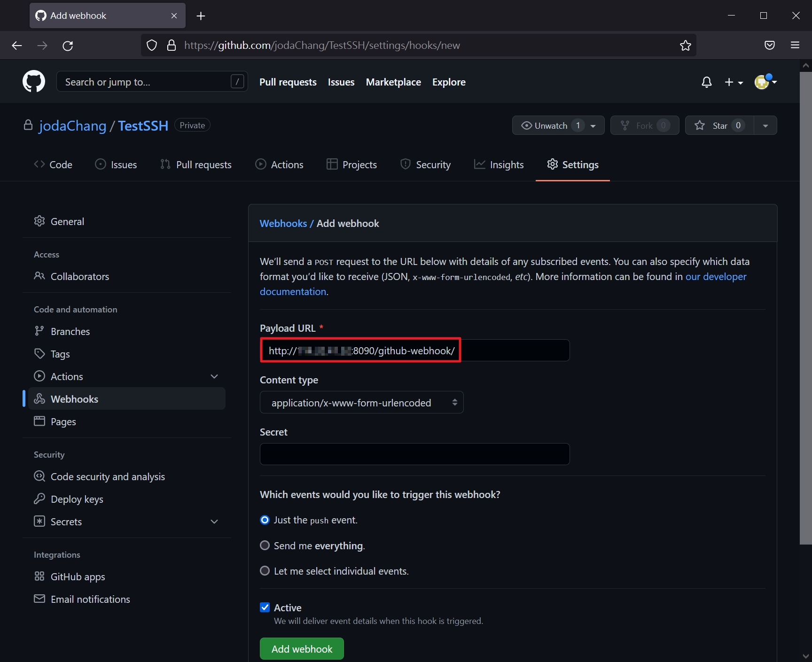Open Tags settings in the sidebar
812x662 pixels.
pyautogui.click(x=127, y=354)
